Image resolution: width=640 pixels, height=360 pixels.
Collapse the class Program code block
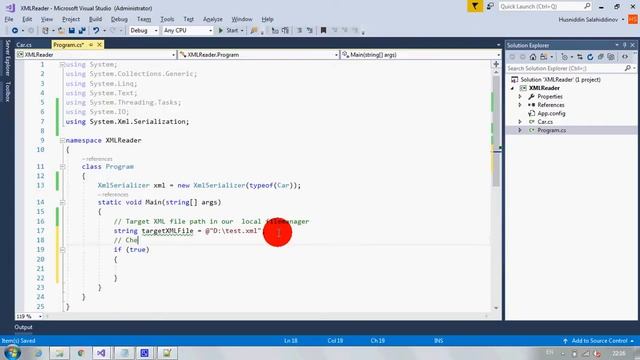click(62, 167)
